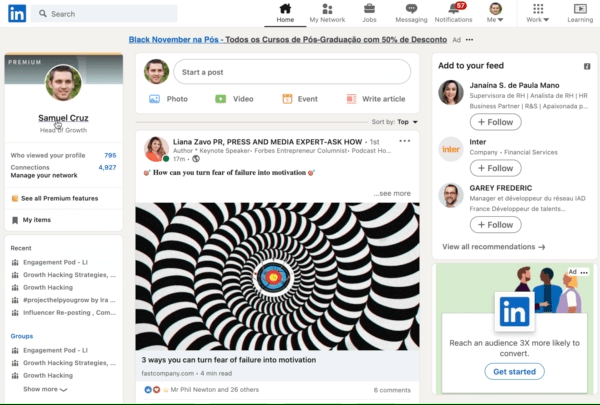Viewport: 600px width, 405px height.
Task: Open the Jobs section
Action: [369, 13]
